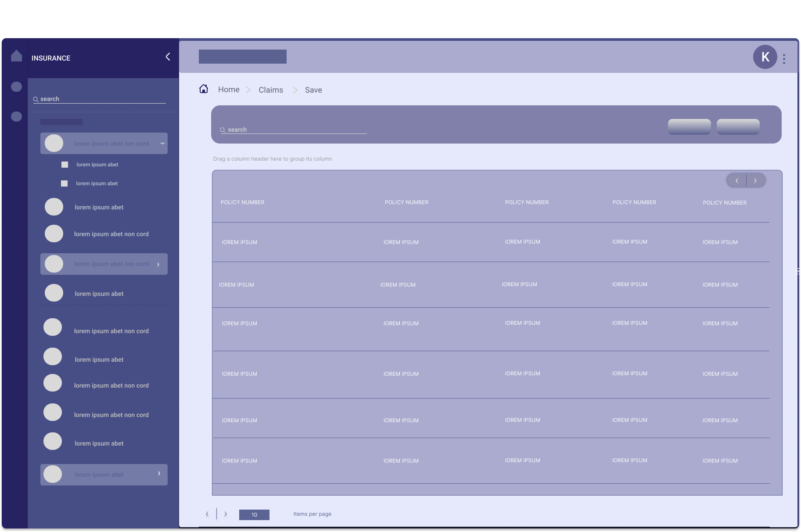Check the first lorem ipsum abet checkbox
Image resolution: width=801 pixels, height=532 pixels.
click(x=65, y=165)
